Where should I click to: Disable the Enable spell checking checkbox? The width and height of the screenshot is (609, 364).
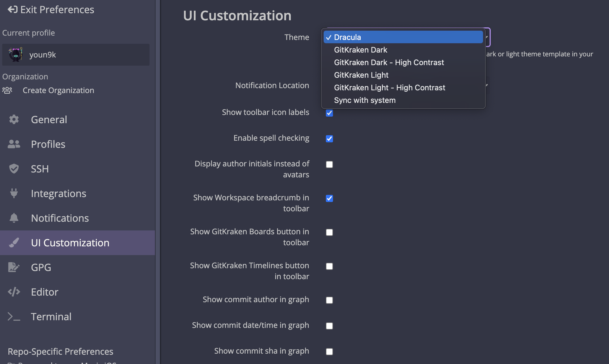pyautogui.click(x=329, y=139)
